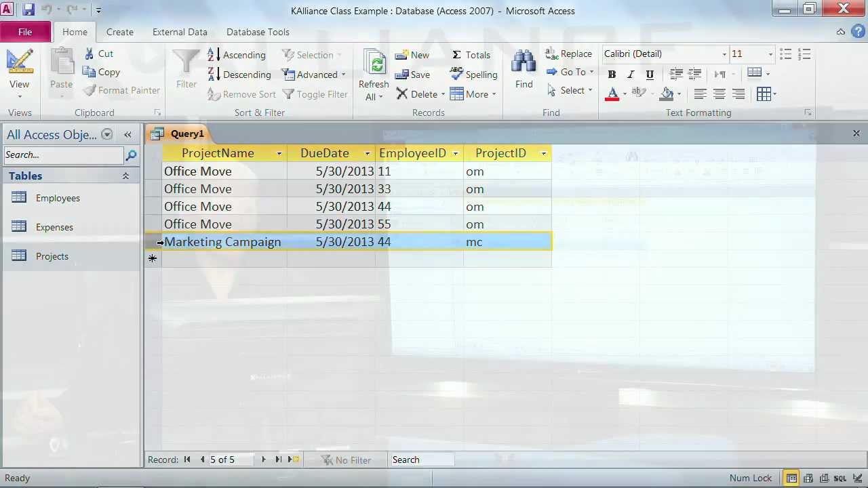Click the Cut scissors icon
Image resolution: width=868 pixels, height=488 pixels.
click(90, 54)
